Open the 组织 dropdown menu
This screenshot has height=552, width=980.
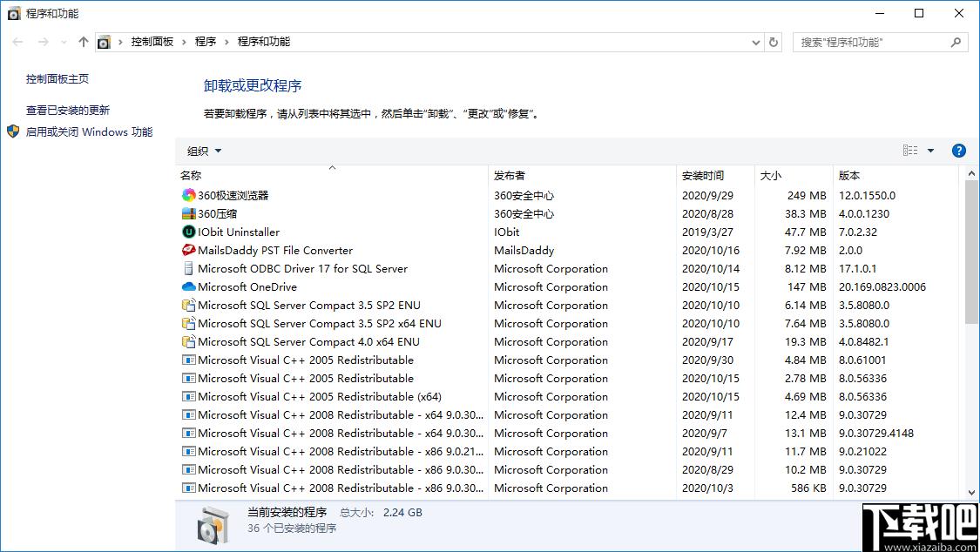tap(205, 151)
